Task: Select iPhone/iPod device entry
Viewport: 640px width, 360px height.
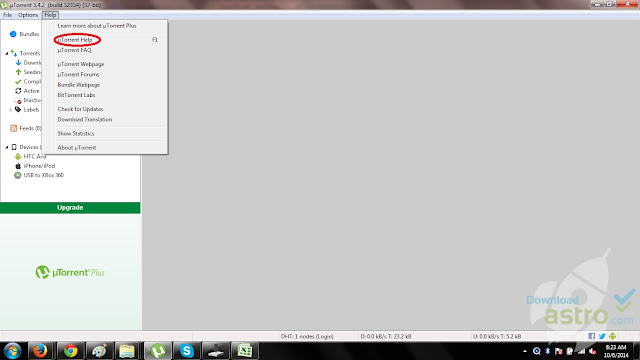Action: click(39, 166)
